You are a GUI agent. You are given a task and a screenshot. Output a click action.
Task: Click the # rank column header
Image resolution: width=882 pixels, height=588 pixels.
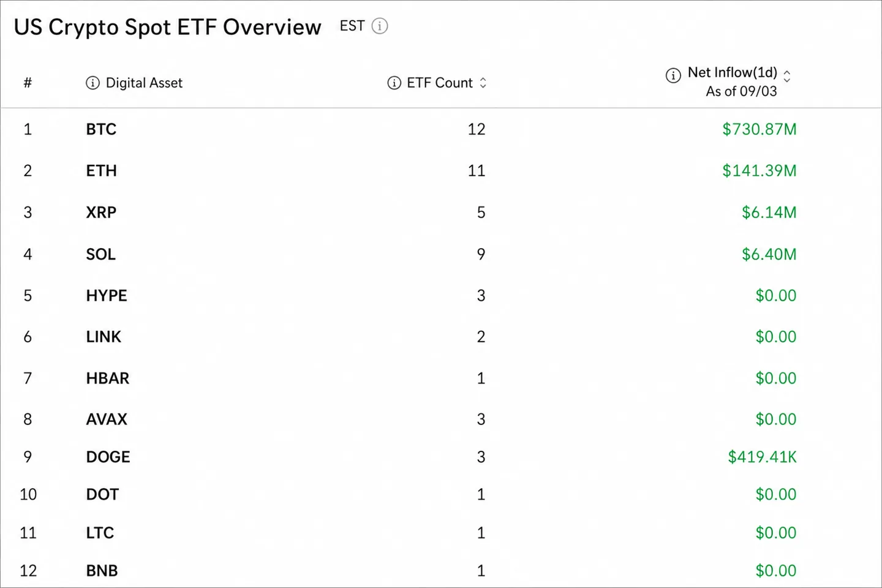(28, 83)
